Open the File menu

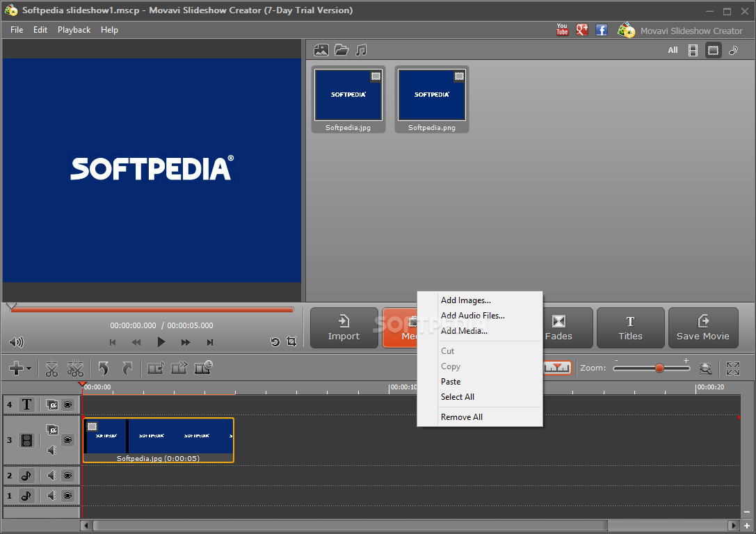pyautogui.click(x=17, y=30)
